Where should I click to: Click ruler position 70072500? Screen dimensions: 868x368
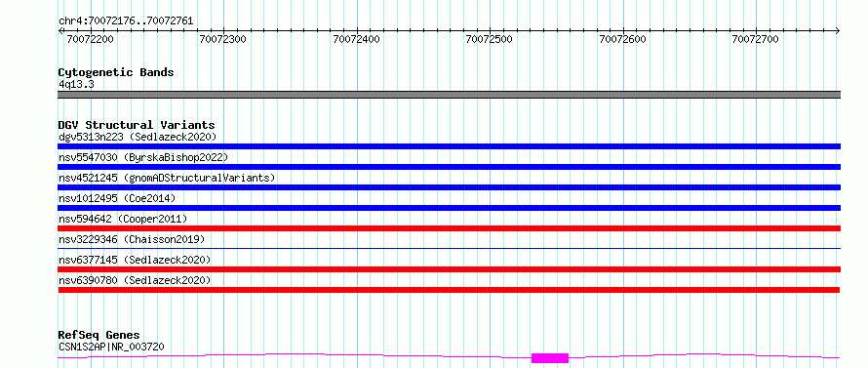coord(490,39)
